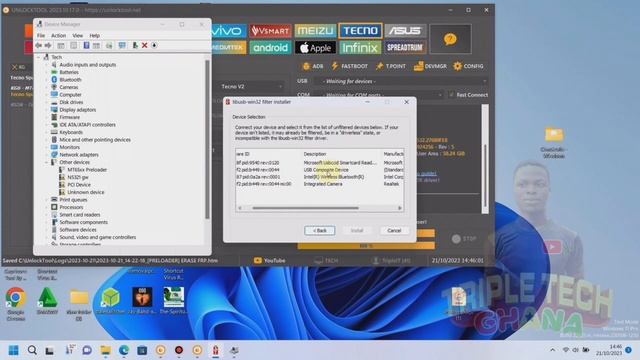
Task: Select the Meizu brand logo
Action: [x=315, y=31]
